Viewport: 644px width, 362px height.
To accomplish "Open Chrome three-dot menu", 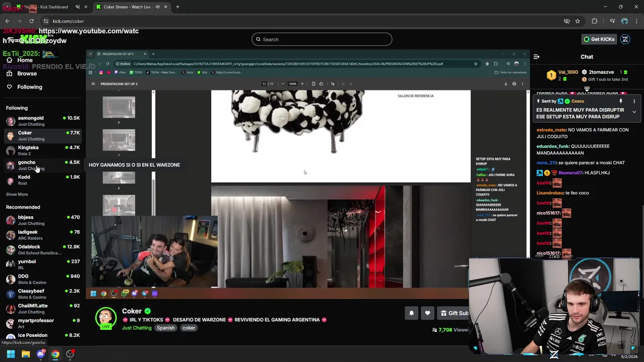I will (636, 21).
